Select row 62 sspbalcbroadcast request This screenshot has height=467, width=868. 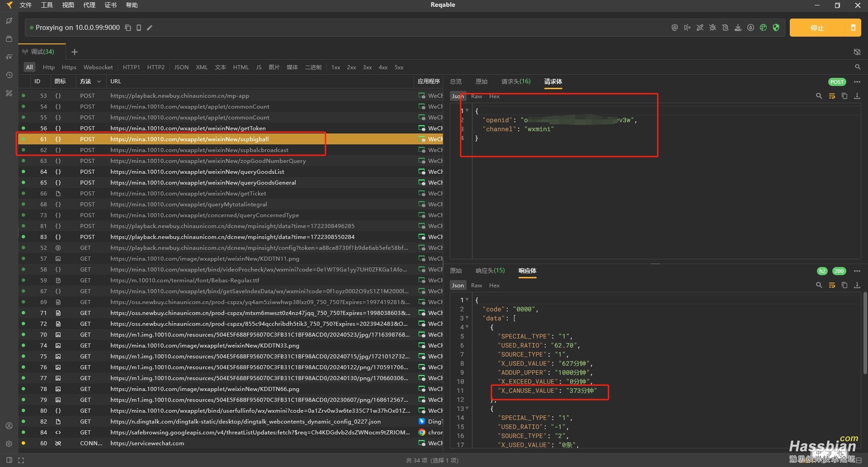click(x=231, y=150)
